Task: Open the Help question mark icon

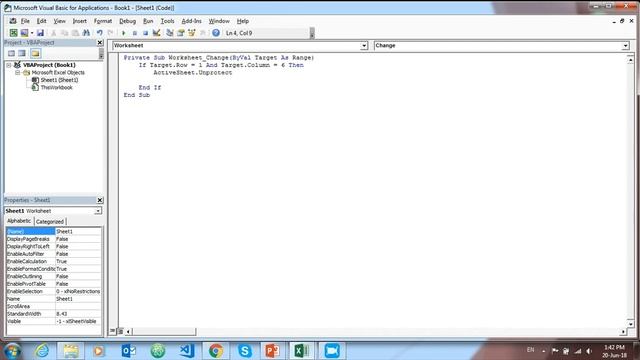Action: tap(216, 33)
